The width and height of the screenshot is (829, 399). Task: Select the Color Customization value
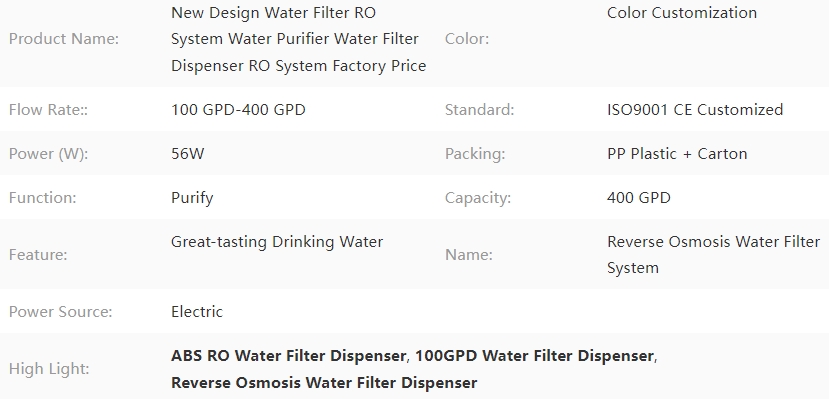tap(682, 13)
